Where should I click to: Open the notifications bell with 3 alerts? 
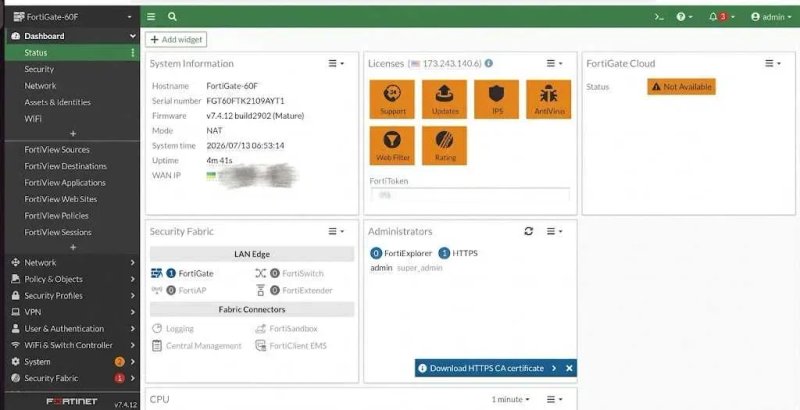721,17
